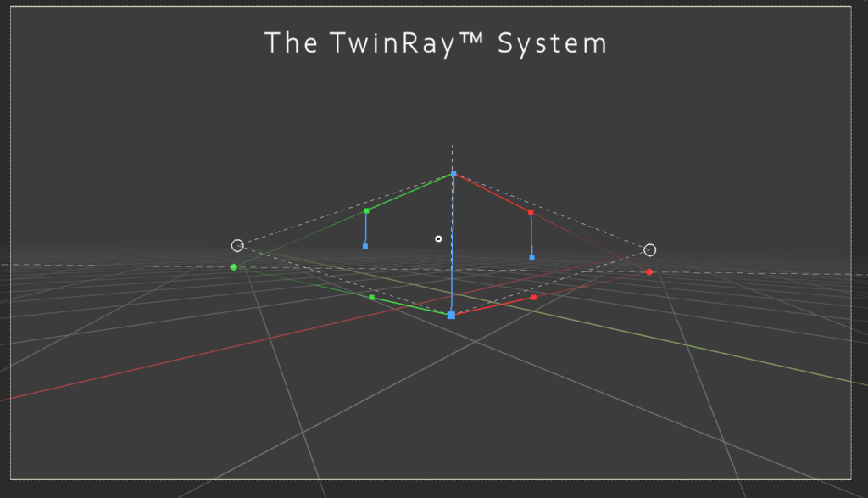Viewport: 868px width, 498px height.
Task: Click the left white circle vanishing point
Action: point(237,245)
